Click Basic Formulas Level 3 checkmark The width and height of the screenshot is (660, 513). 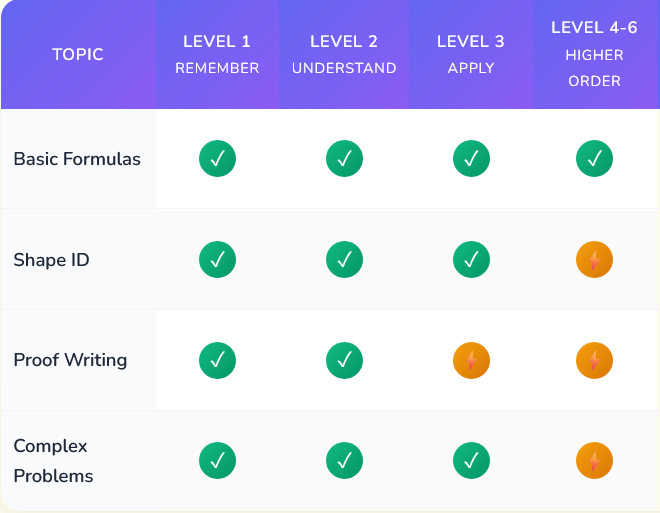click(471, 159)
